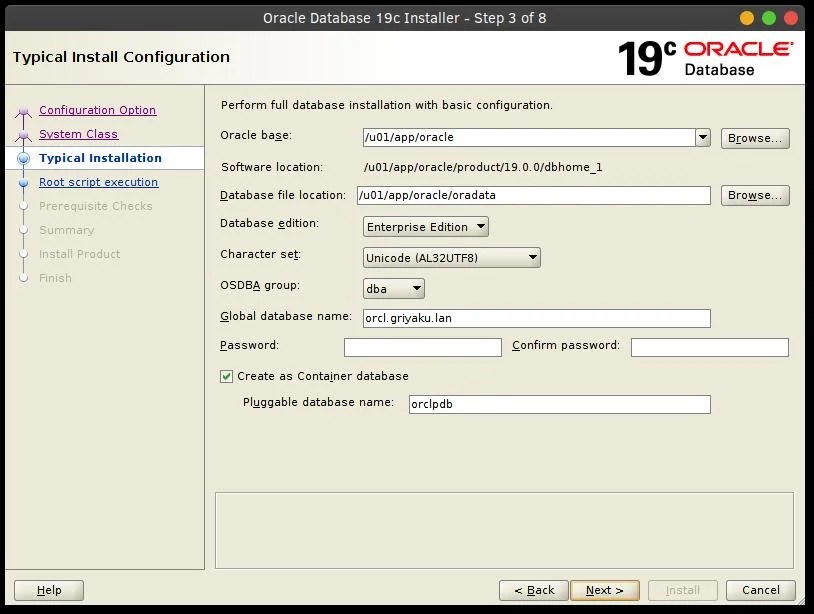This screenshot has height=614, width=814.
Task: Click Browse next to Database file location
Action: click(755, 195)
